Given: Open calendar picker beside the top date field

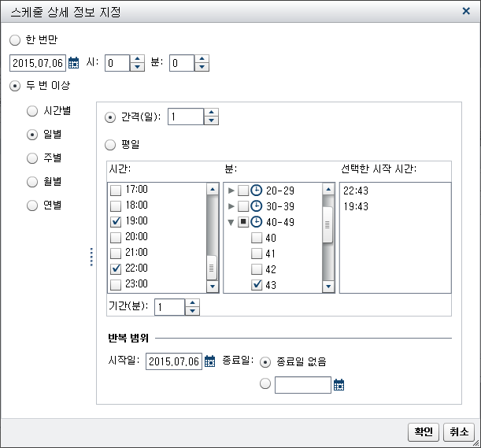Looking at the screenshot, I should click(75, 63).
